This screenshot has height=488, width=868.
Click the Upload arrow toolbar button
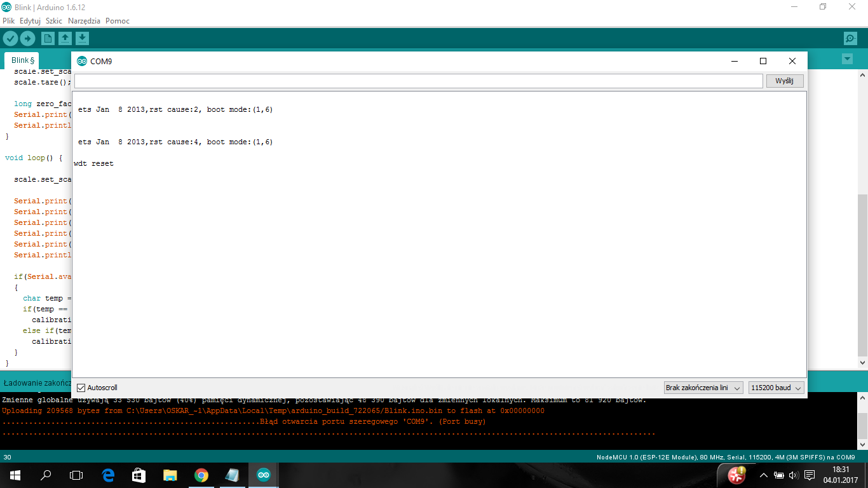(x=27, y=39)
